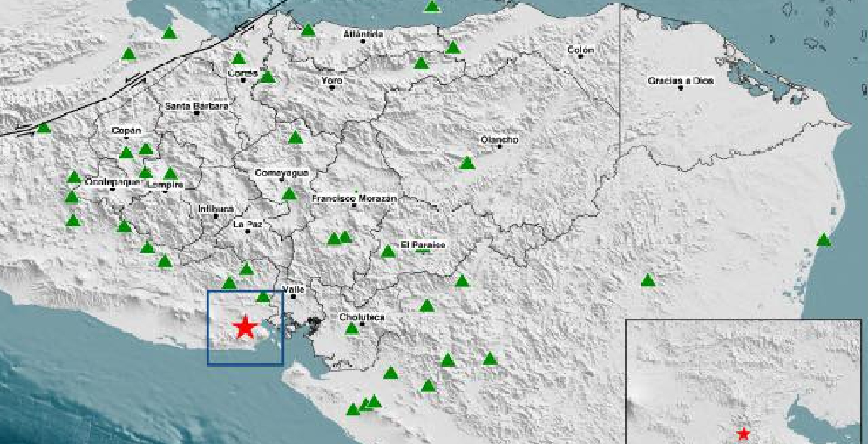
Task: Click the green triangle just below Choluteca label
Action: pyautogui.click(x=352, y=329)
